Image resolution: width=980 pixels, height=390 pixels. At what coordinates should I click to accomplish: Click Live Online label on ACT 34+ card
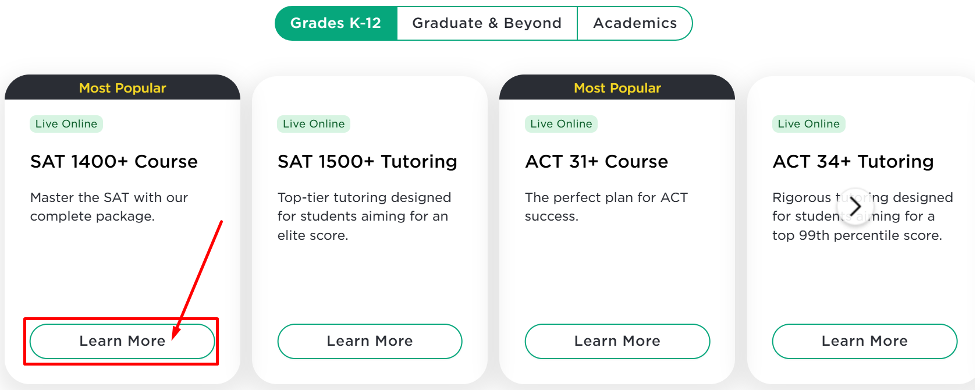pyautogui.click(x=808, y=124)
